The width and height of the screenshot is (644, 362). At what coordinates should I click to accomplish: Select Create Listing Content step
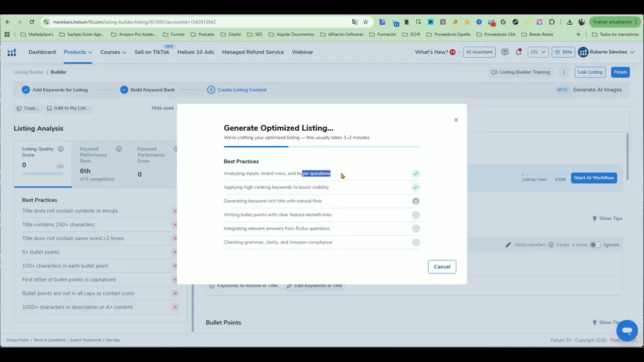click(x=237, y=89)
